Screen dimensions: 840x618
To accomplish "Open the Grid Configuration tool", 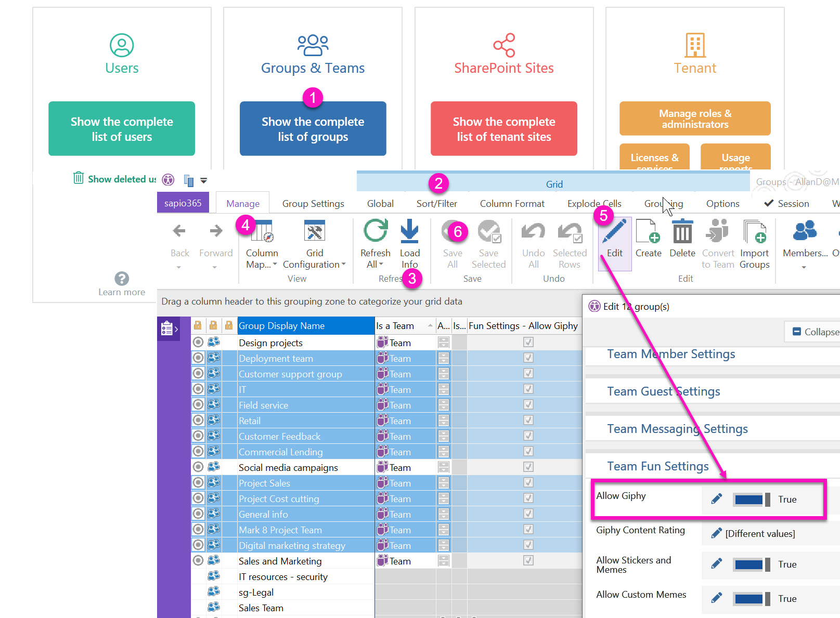I will [314, 232].
